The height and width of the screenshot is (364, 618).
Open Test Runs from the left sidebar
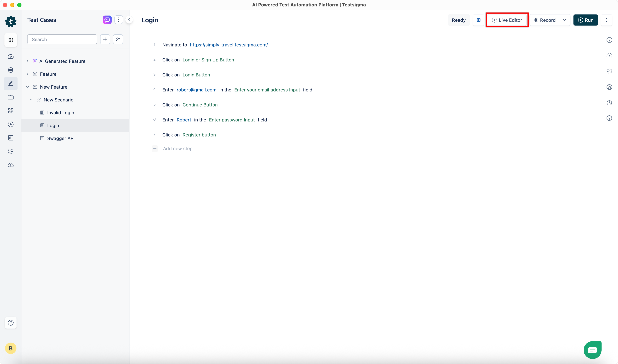point(11,124)
